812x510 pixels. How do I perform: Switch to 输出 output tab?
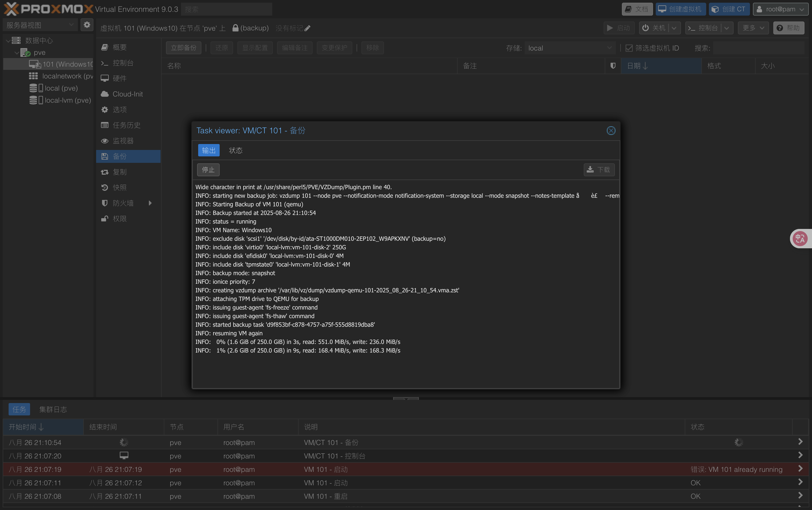point(209,150)
